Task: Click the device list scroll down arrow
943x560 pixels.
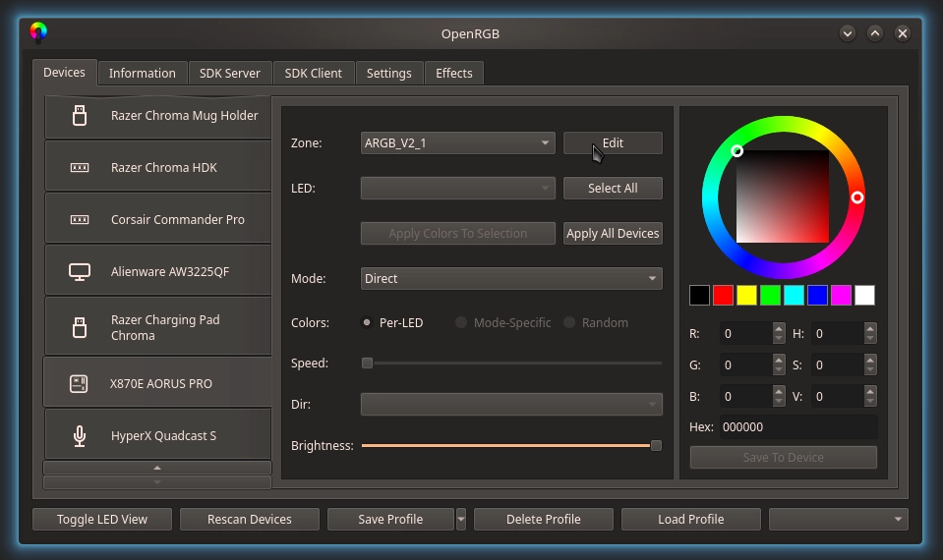Action: (157, 481)
